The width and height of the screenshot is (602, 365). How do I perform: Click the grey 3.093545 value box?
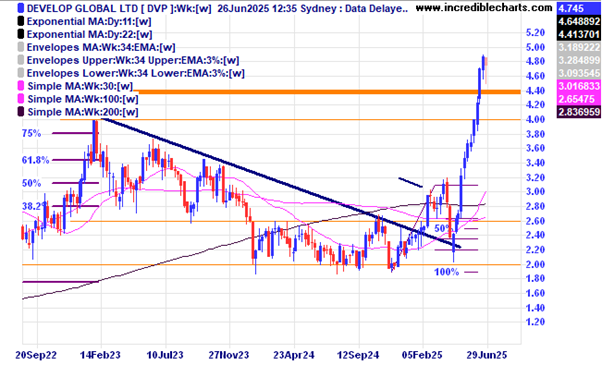pos(578,73)
